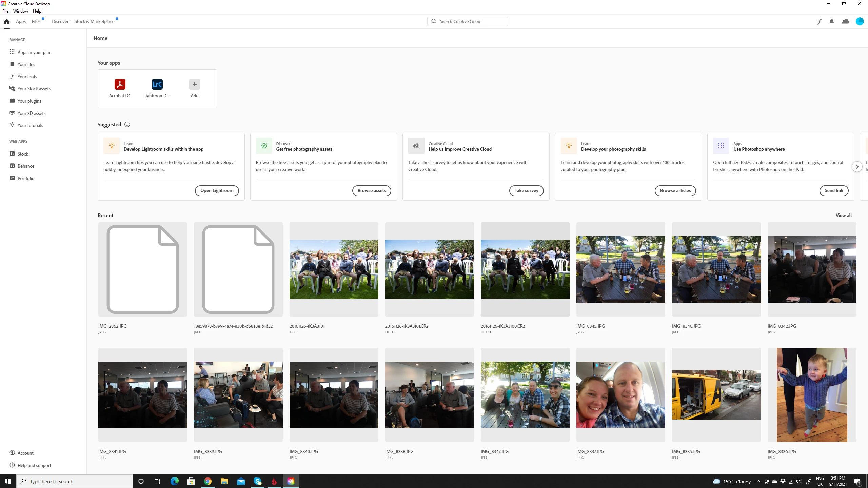Open the Acrobat DC app icon
This screenshot has height=488, width=868.
tap(120, 84)
